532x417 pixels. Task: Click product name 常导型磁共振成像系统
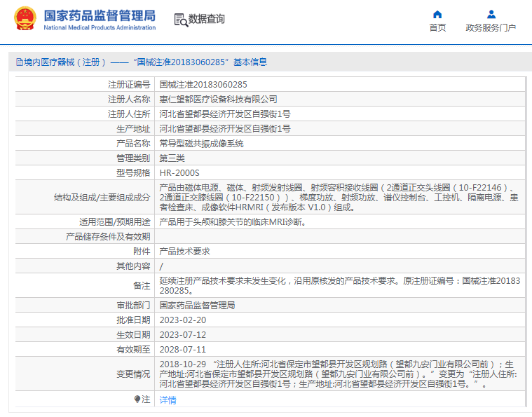[x=202, y=144]
